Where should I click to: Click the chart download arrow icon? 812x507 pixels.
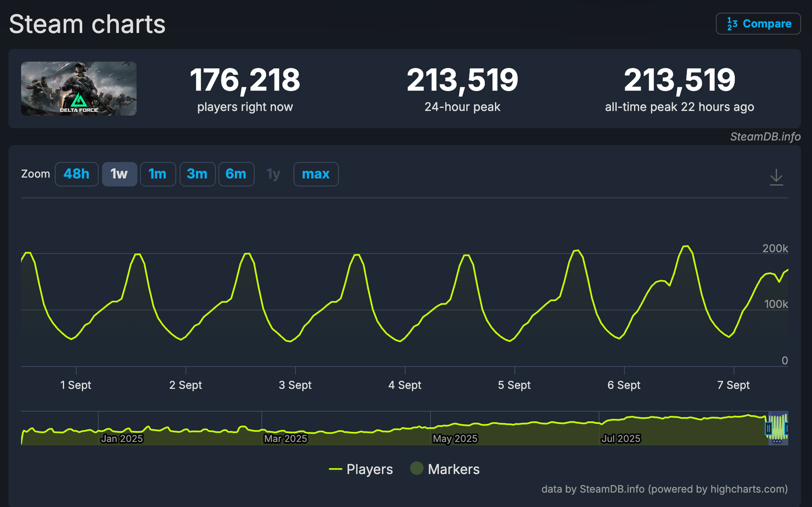coord(776,177)
